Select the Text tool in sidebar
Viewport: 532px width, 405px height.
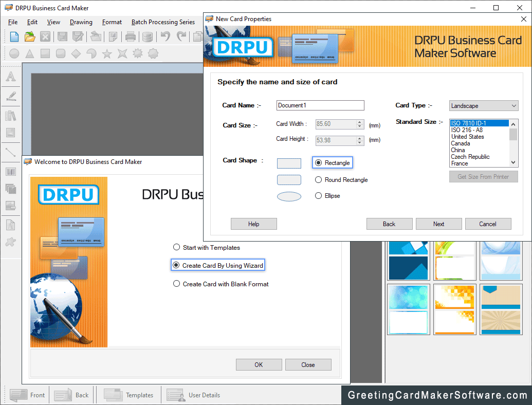[11, 77]
